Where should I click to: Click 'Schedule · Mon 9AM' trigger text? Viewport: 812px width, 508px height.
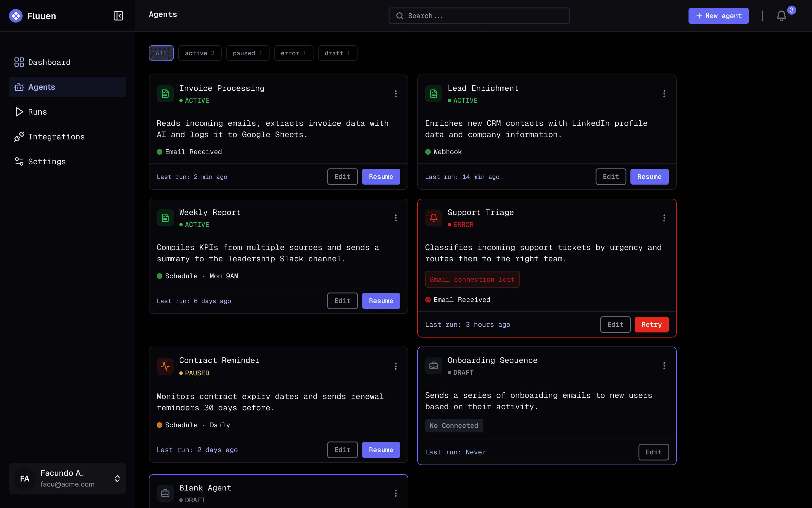pyautogui.click(x=201, y=276)
